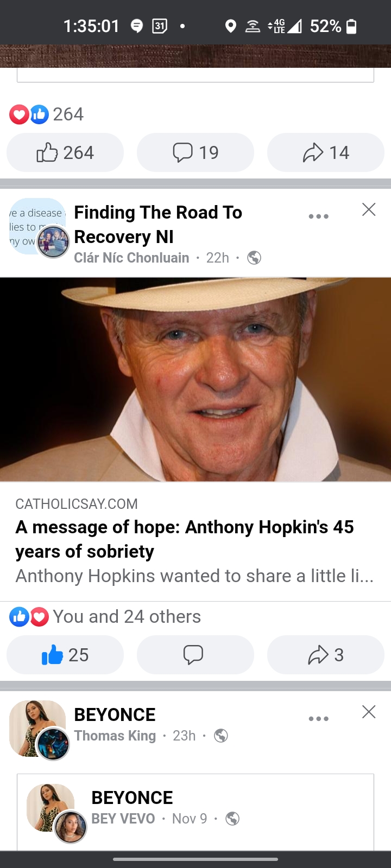Tap the public globe icon beside 22h

pos(254,258)
